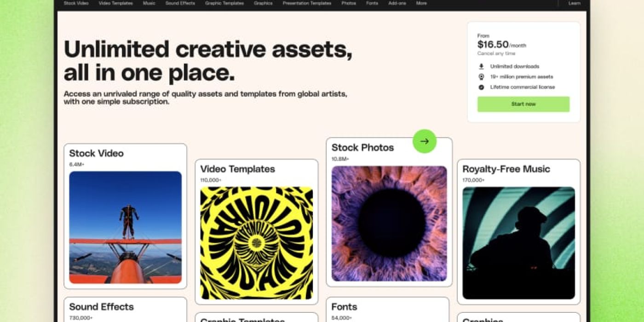Click the "Unlimited downloads" text

click(x=515, y=67)
